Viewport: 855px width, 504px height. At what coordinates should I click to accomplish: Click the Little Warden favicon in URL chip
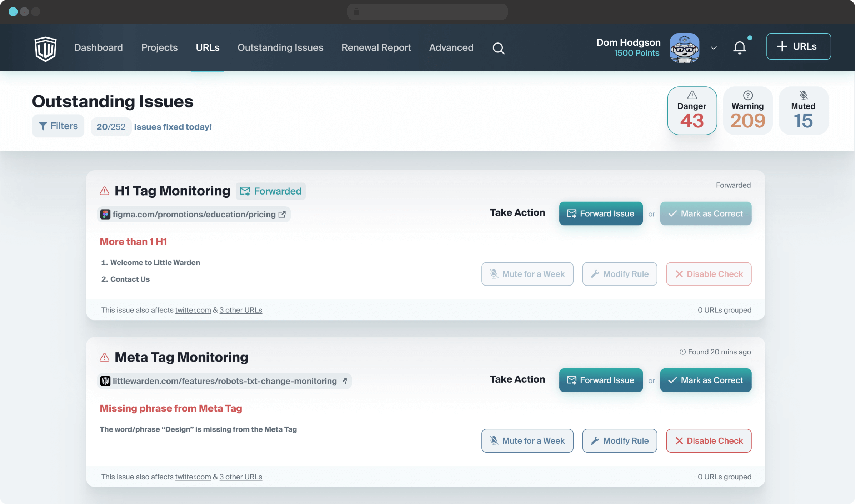click(105, 381)
